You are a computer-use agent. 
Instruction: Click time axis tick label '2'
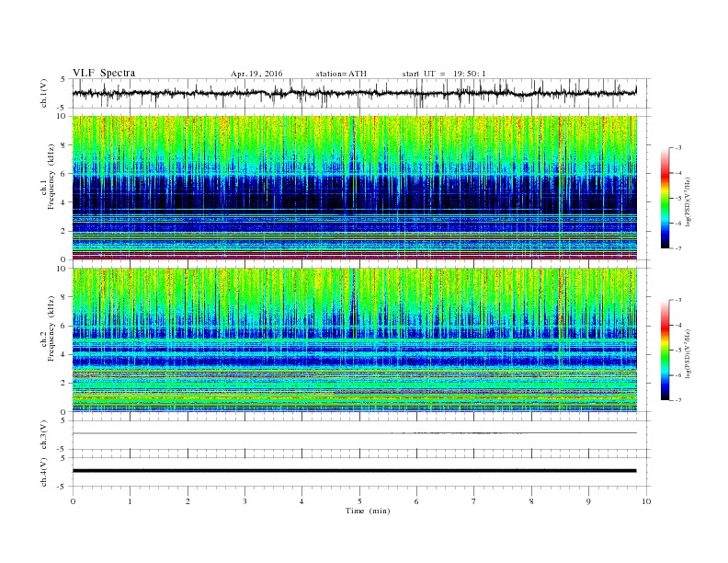coord(188,501)
